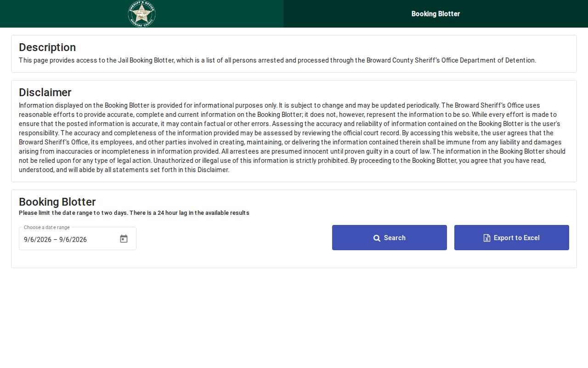Open the Booking Blotter header tab
Viewport: 588px width, 368px height.
pos(435,14)
